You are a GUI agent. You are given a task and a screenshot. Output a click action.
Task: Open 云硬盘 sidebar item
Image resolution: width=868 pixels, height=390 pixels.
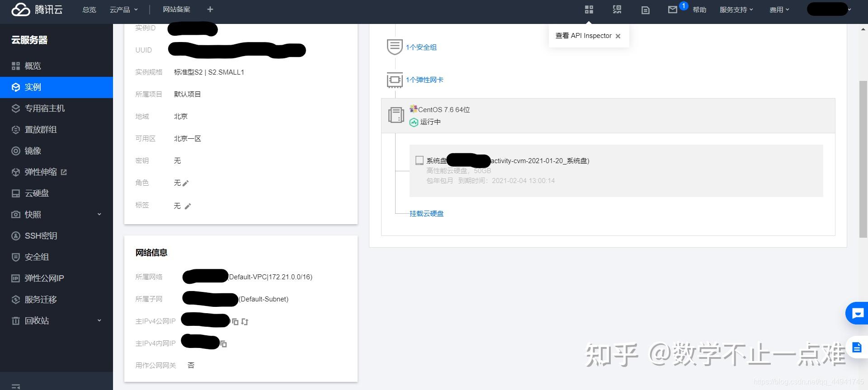tap(57, 193)
